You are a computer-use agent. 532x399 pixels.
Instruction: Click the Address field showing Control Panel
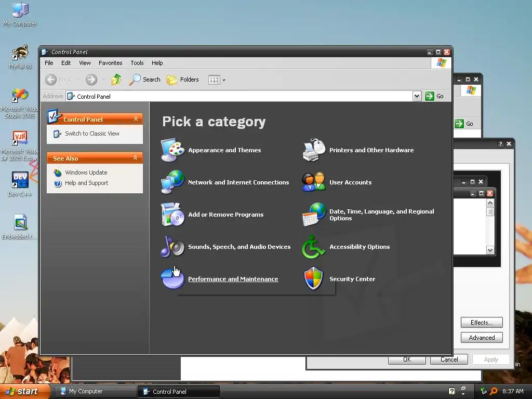(240, 96)
